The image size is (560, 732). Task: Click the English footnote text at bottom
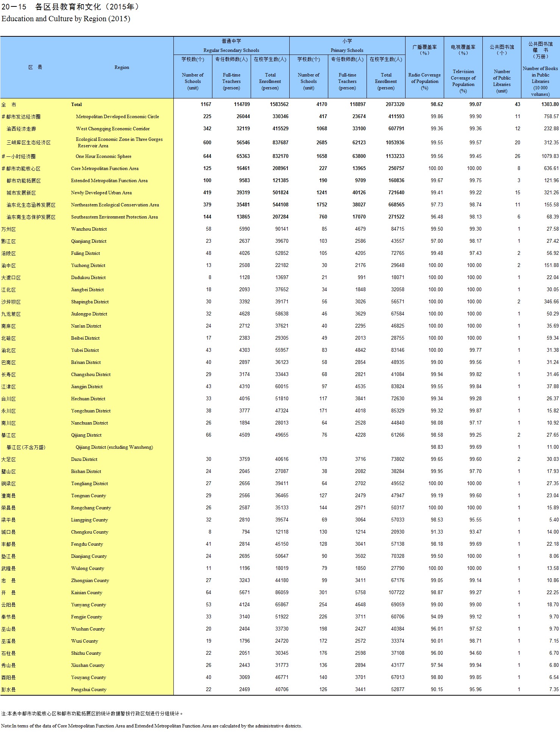pos(151,726)
